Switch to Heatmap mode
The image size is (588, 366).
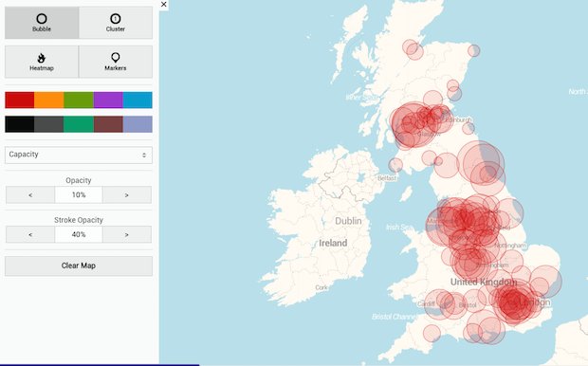coord(42,62)
